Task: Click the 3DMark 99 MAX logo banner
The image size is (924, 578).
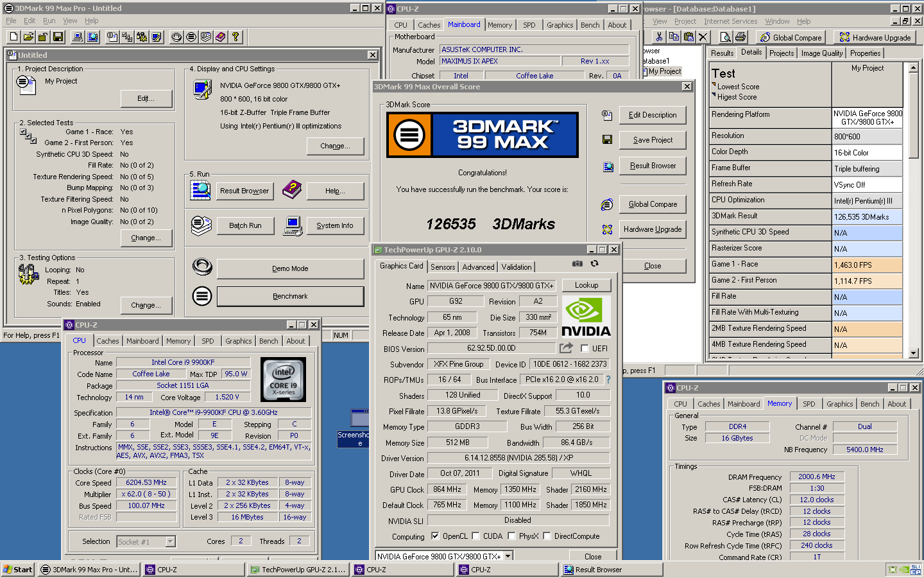Action: click(x=482, y=135)
